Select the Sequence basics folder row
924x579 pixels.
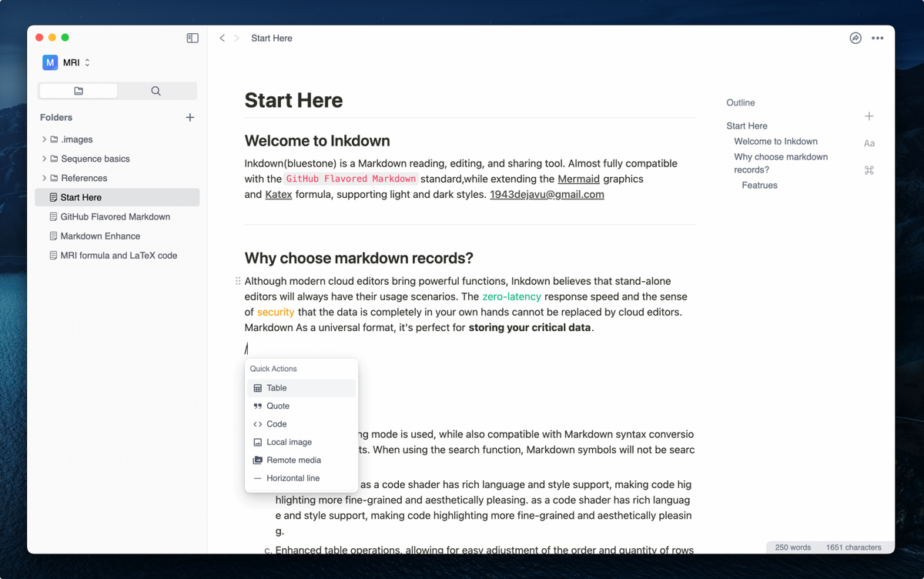pyautogui.click(x=117, y=159)
